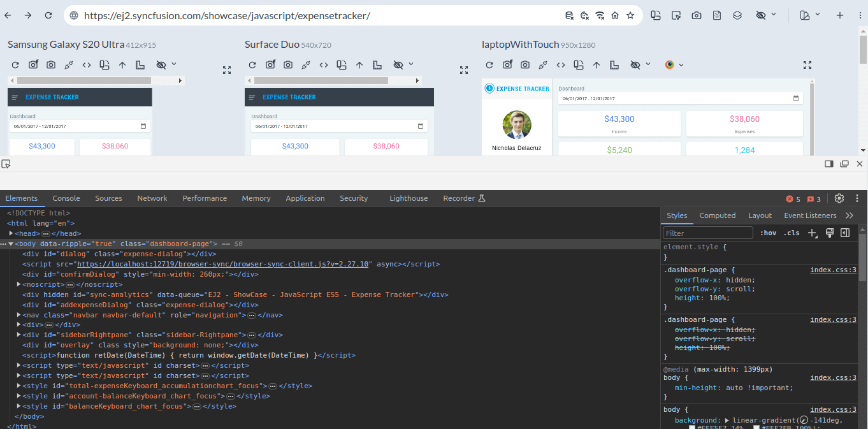Expand the head element in DOM tree
The width and height of the screenshot is (868, 429).
coord(11,234)
